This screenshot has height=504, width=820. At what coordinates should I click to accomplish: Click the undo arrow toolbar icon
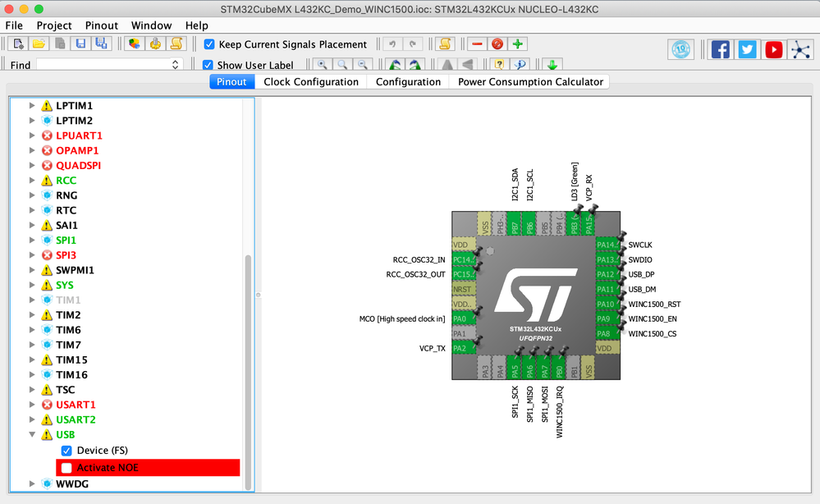392,44
